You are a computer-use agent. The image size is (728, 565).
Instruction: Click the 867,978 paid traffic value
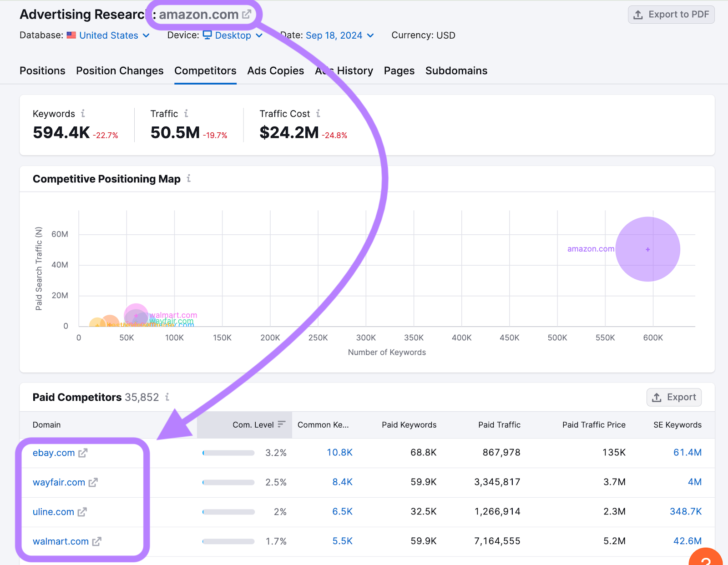click(x=501, y=453)
